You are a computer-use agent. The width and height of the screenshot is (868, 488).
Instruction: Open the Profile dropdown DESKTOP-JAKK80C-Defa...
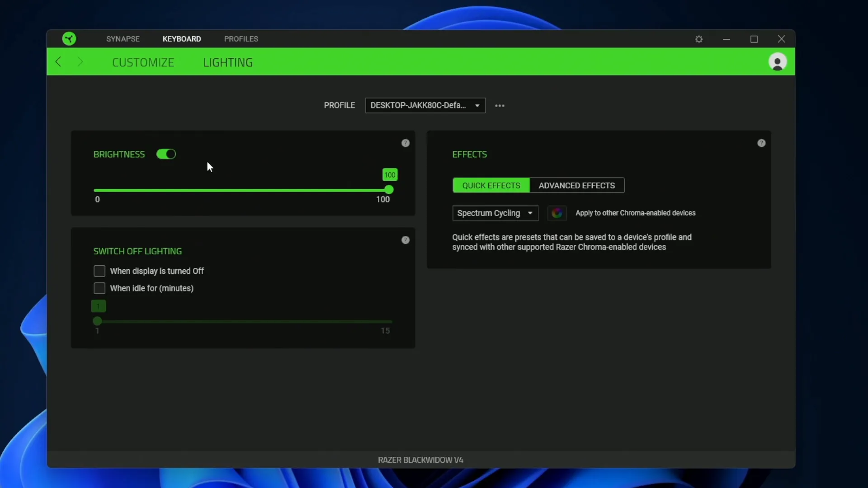(x=425, y=105)
